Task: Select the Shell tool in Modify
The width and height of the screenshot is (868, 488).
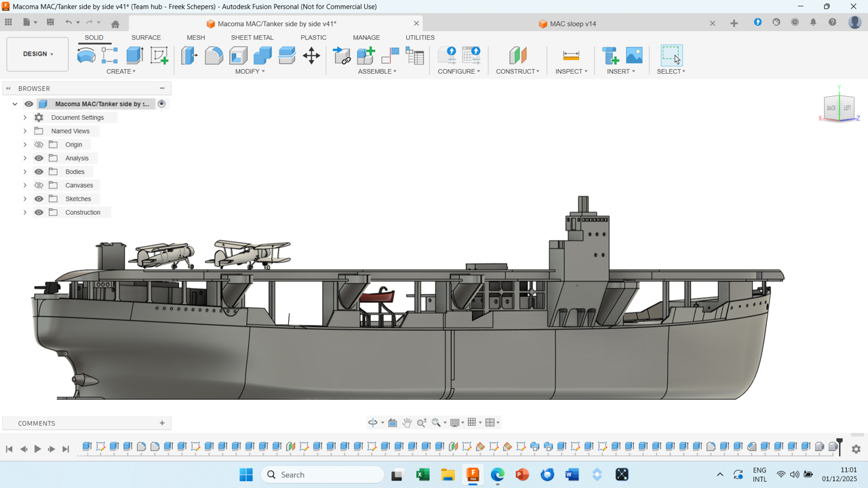Action: (x=239, y=56)
